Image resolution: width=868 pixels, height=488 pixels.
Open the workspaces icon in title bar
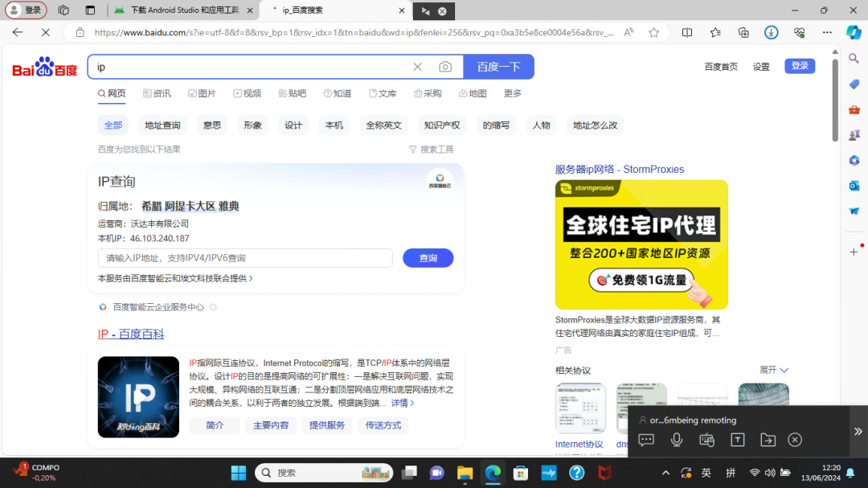(63, 10)
